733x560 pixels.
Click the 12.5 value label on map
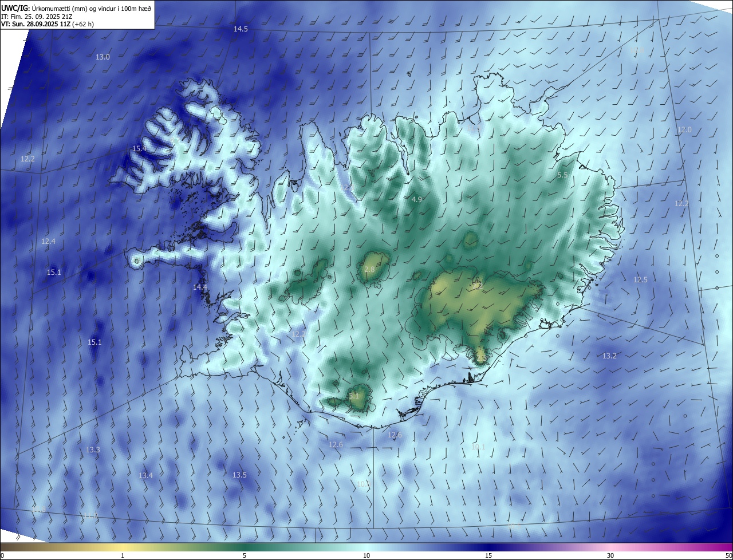click(640, 279)
